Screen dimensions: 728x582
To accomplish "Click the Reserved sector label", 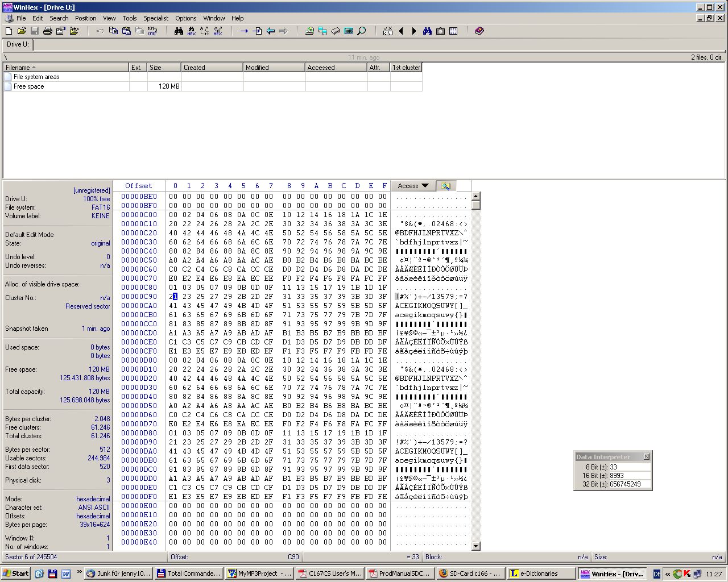I will [88, 306].
